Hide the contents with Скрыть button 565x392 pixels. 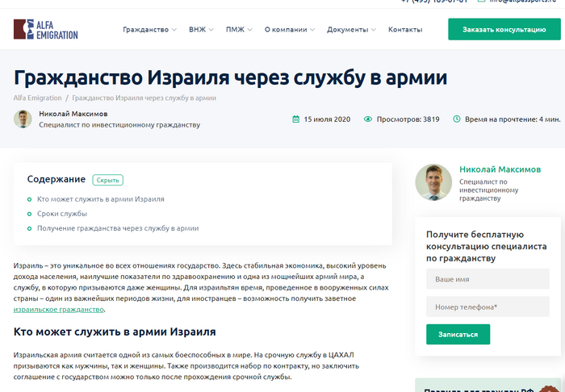[x=107, y=180]
